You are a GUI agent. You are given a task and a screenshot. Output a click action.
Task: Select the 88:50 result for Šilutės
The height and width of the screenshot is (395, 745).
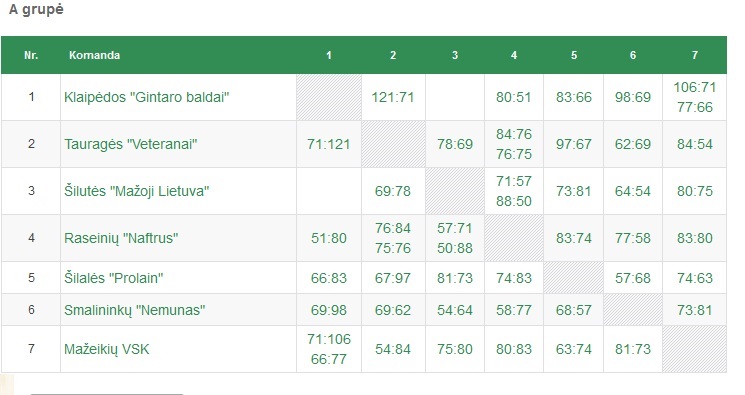coord(514,201)
